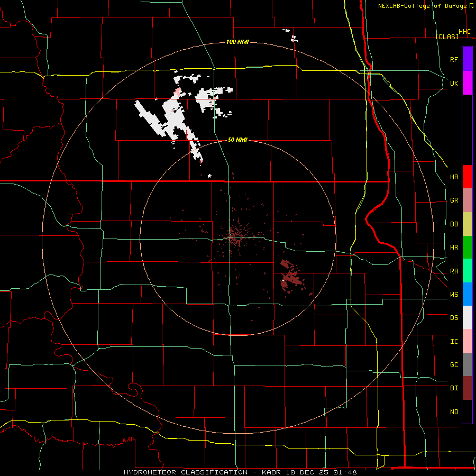
Task: Click the GR legend label
Action: pyautogui.click(x=454, y=200)
